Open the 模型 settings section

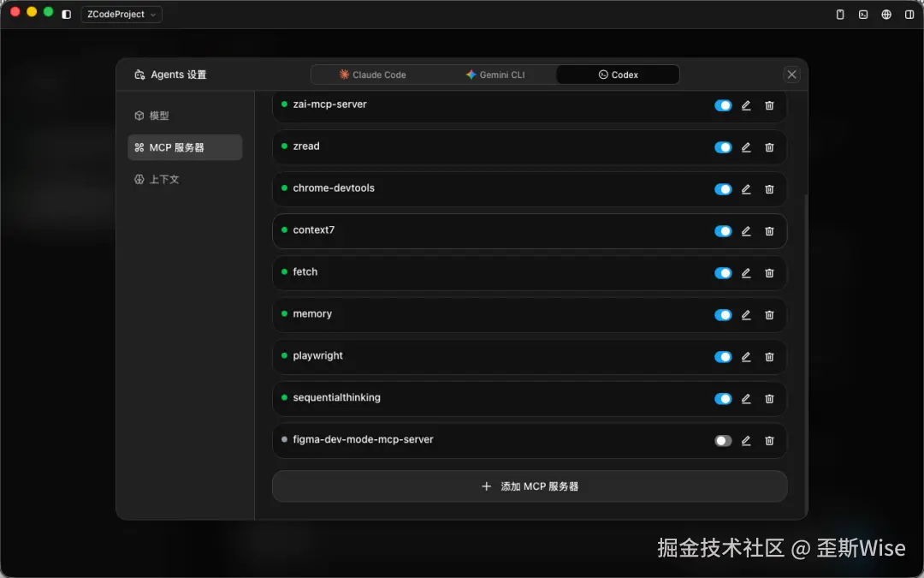[185, 116]
